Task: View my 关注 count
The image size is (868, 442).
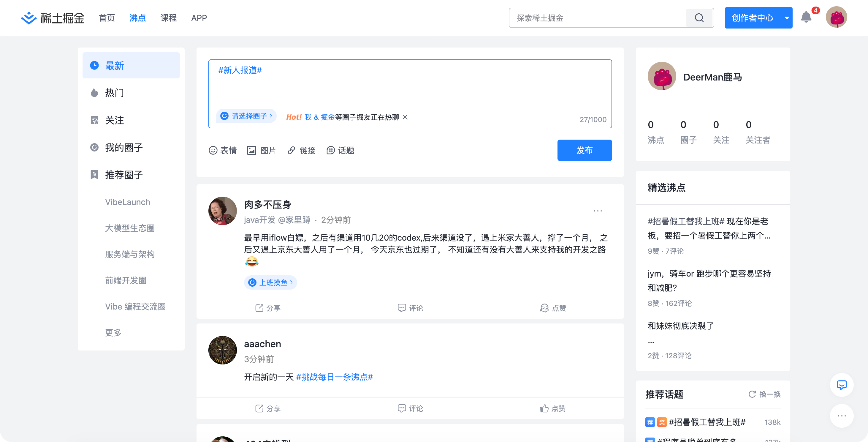Action: (x=721, y=132)
